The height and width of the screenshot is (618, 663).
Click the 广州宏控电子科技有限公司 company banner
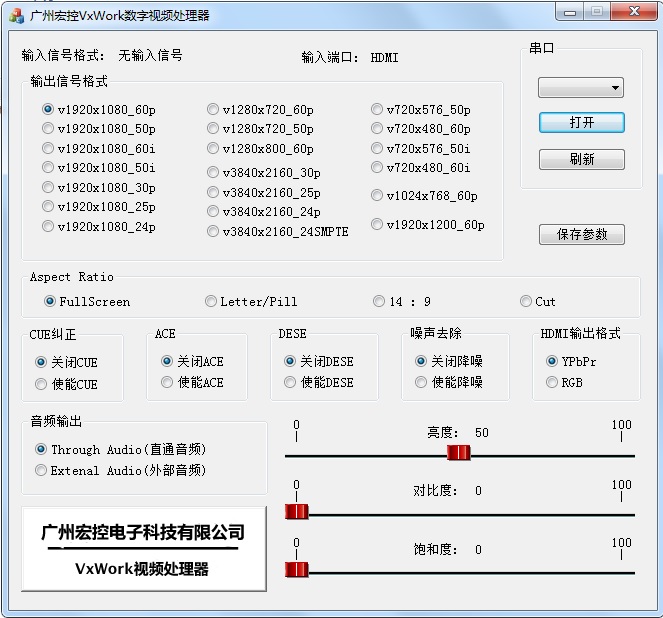[144, 548]
